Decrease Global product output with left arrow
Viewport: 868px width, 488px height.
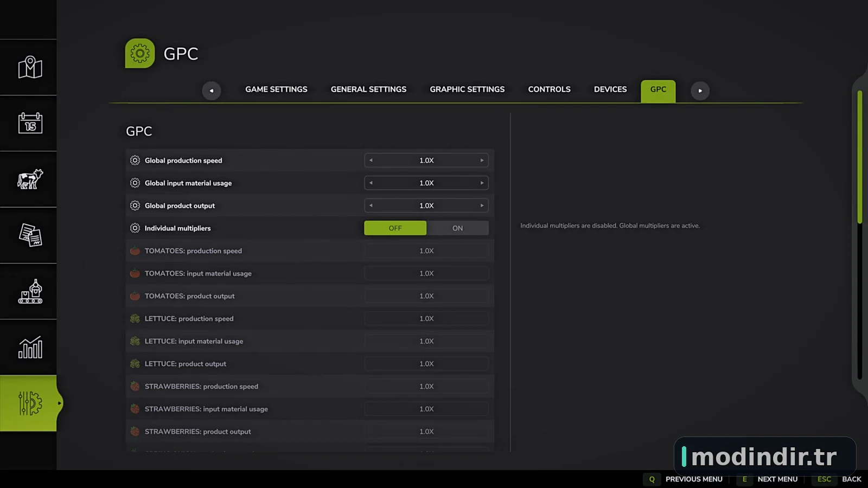coord(371,206)
